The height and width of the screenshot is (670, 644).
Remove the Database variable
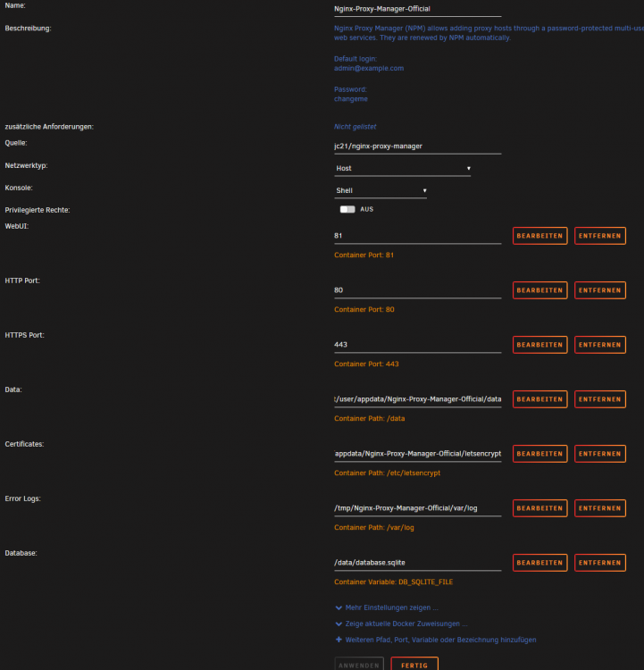click(600, 563)
